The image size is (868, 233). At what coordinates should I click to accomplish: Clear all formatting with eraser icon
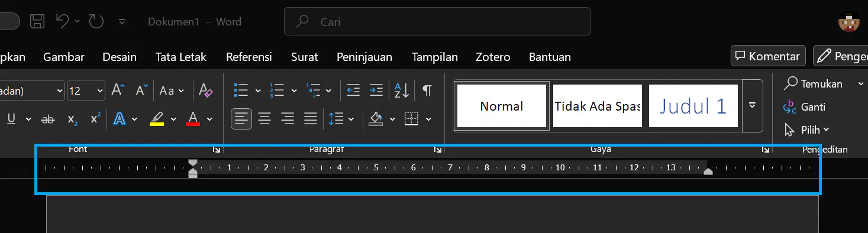point(205,90)
